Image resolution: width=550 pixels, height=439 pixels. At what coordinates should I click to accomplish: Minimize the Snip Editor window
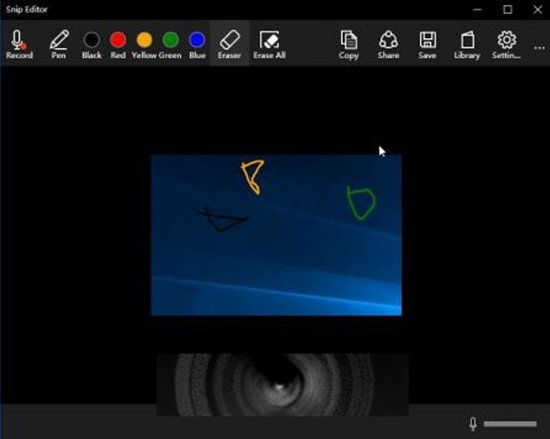[x=477, y=9]
